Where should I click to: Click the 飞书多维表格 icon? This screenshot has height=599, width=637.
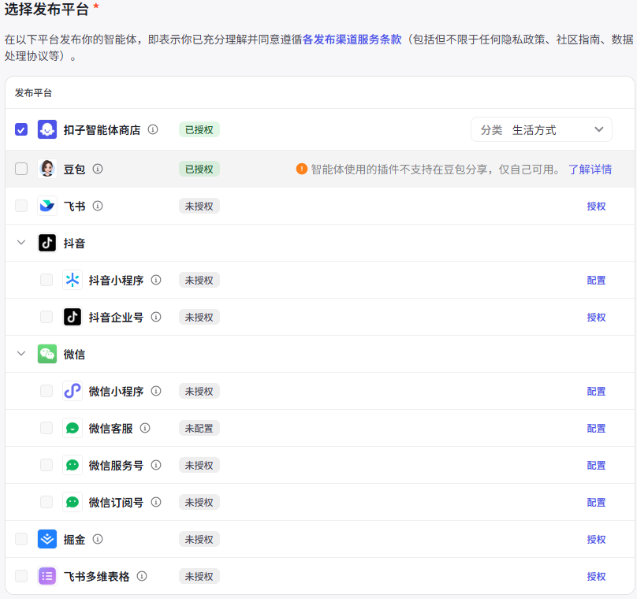(47, 576)
